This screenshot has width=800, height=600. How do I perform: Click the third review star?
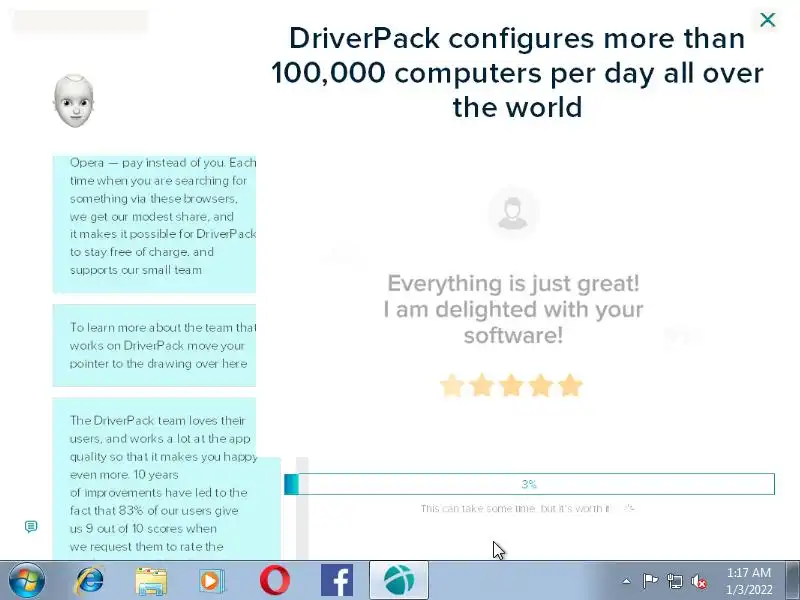tap(511, 386)
